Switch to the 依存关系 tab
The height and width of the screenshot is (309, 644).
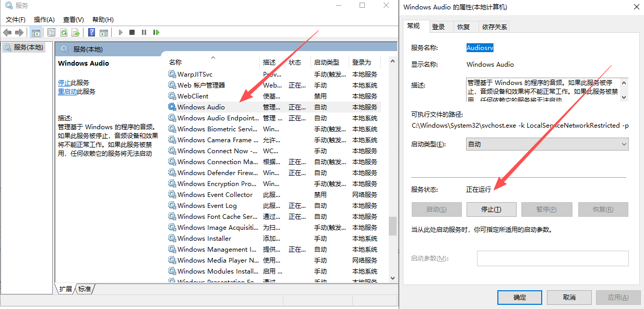495,27
